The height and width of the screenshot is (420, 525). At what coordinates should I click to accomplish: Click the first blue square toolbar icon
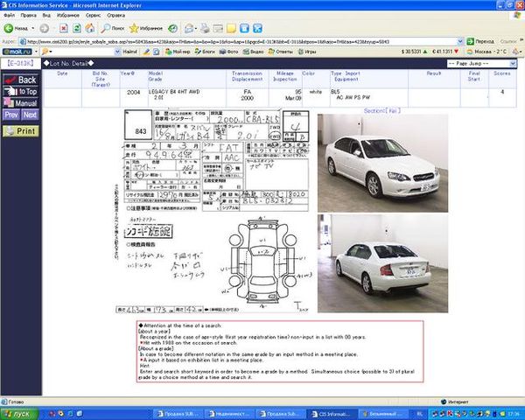(x=245, y=29)
